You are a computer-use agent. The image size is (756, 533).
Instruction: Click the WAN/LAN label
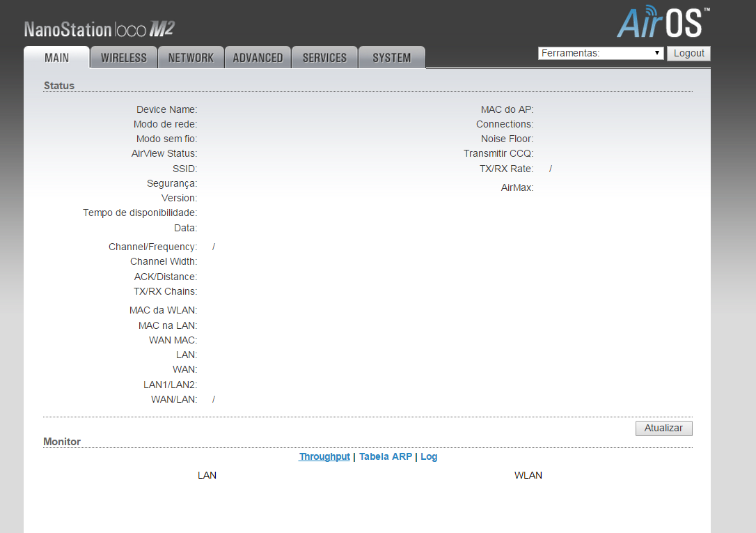point(173,399)
